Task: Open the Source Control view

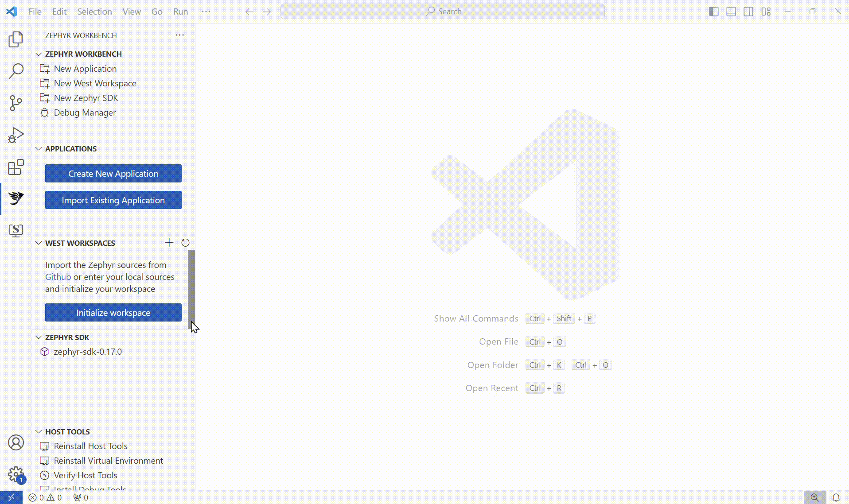Action: click(16, 103)
